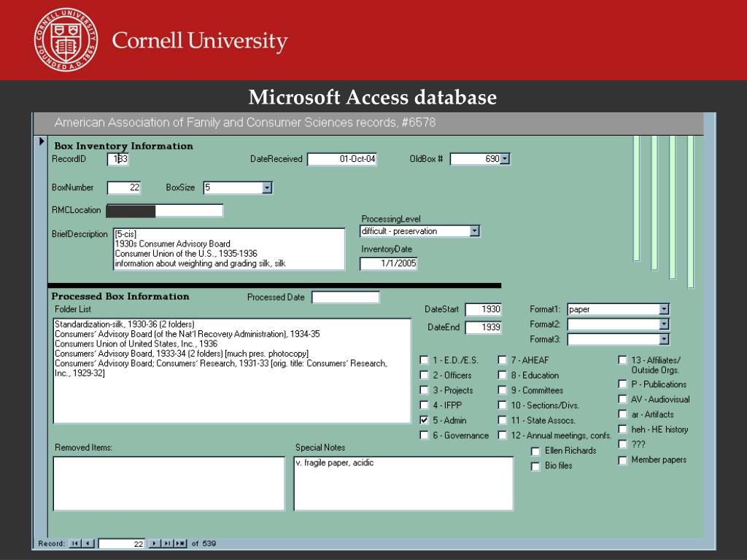Click the RMCLocation input field

pyautogui.click(x=164, y=211)
